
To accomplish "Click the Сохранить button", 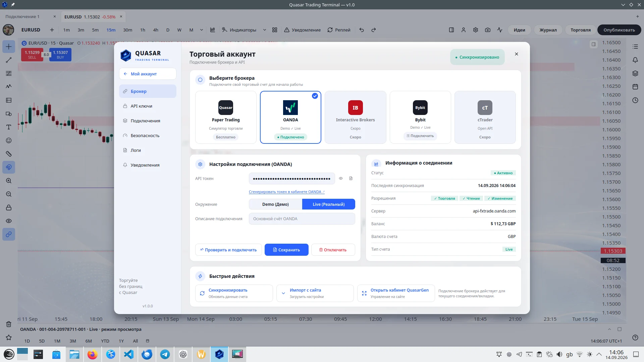I will (x=286, y=250).
